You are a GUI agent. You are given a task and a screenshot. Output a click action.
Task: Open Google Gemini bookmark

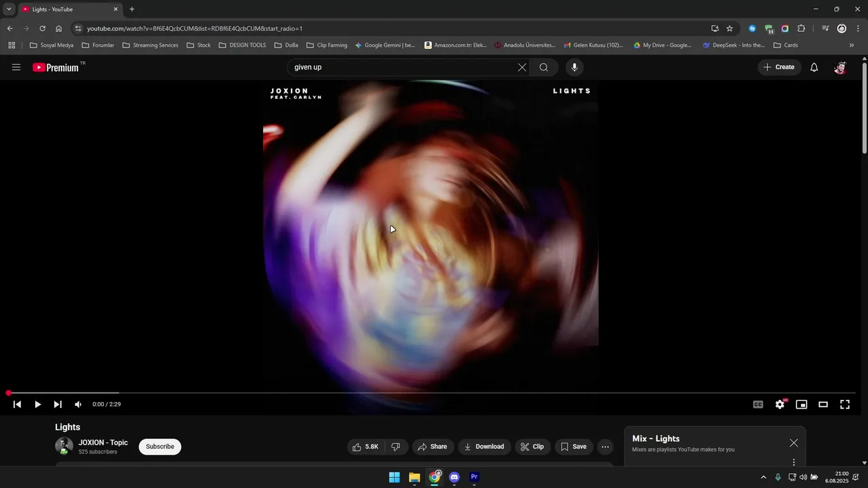(x=384, y=45)
